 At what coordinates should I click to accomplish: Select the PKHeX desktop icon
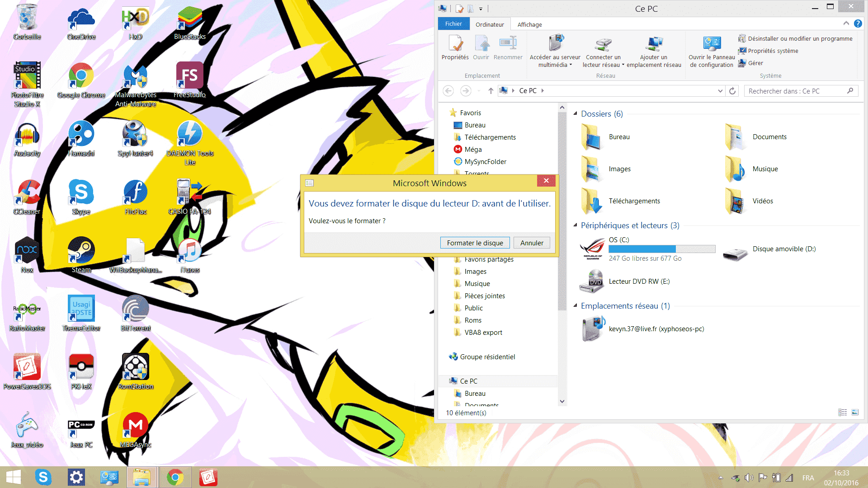[x=81, y=371]
